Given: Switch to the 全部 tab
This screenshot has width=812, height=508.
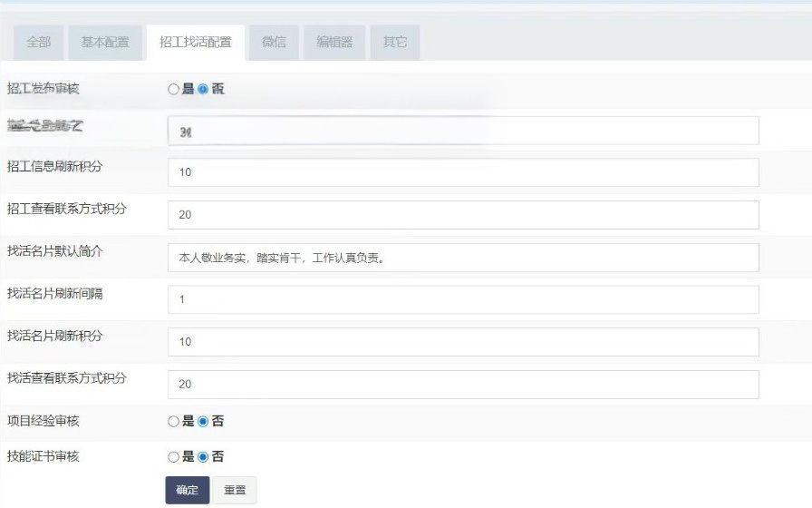Looking at the screenshot, I should coord(39,42).
